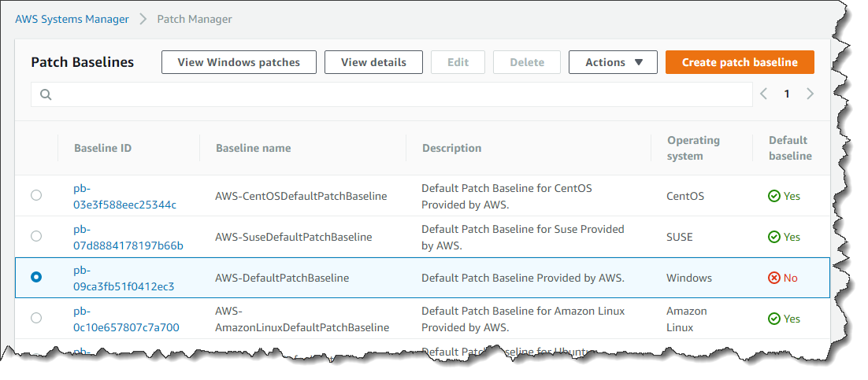Click View Windows patches button
The width and height of the screenshot is (868, 380).
pos(239,62)
